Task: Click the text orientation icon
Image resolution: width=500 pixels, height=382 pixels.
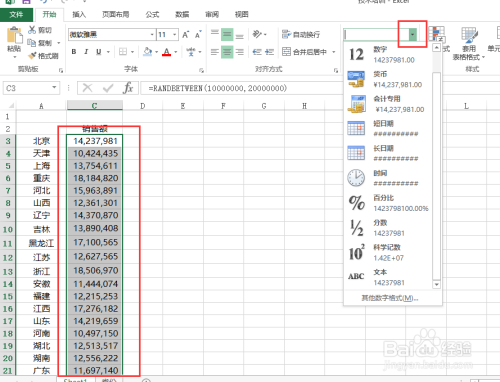Action: (x=257, y=34)
